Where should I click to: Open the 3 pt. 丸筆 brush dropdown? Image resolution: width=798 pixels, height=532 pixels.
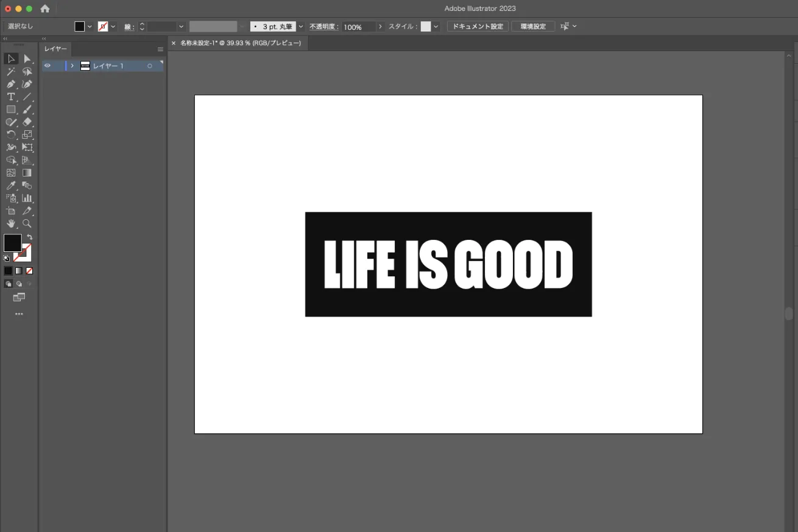tap(301, 27)
